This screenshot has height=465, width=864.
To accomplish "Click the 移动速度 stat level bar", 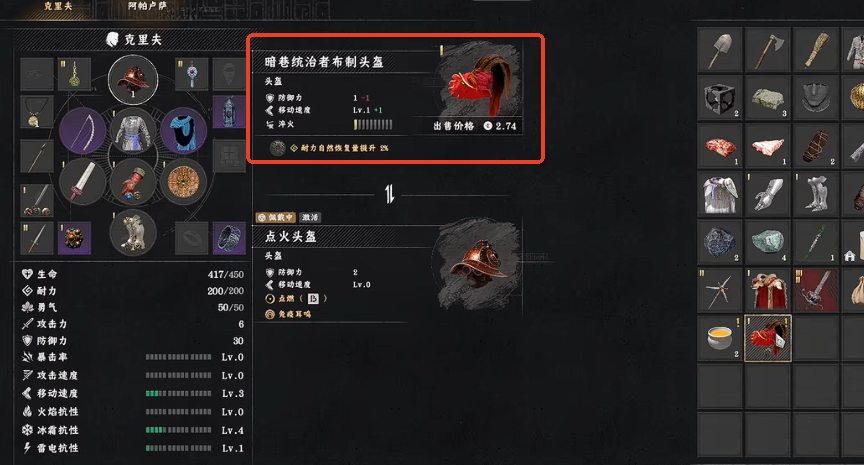I will click(179, 393).
